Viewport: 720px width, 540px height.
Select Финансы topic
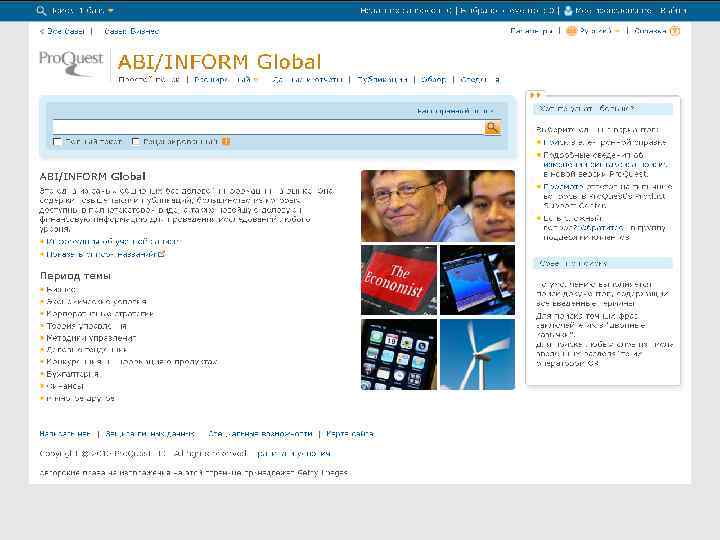(65, 386)
